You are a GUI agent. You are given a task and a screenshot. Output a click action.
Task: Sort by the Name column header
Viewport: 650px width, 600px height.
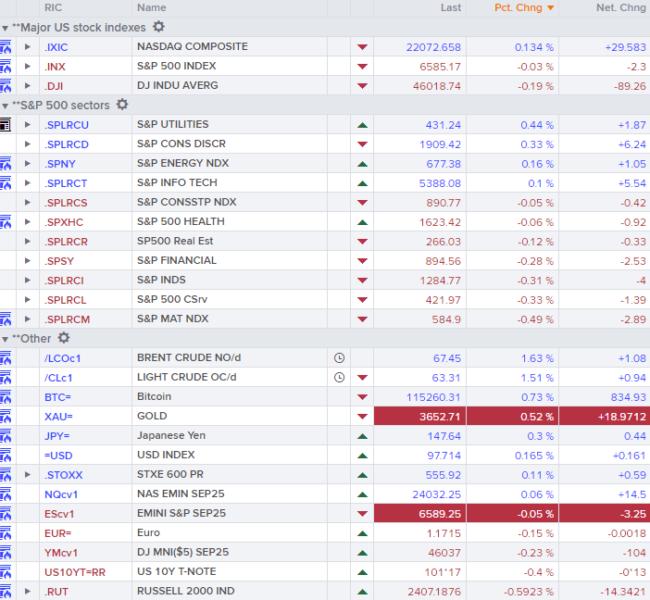click(152, 7)
